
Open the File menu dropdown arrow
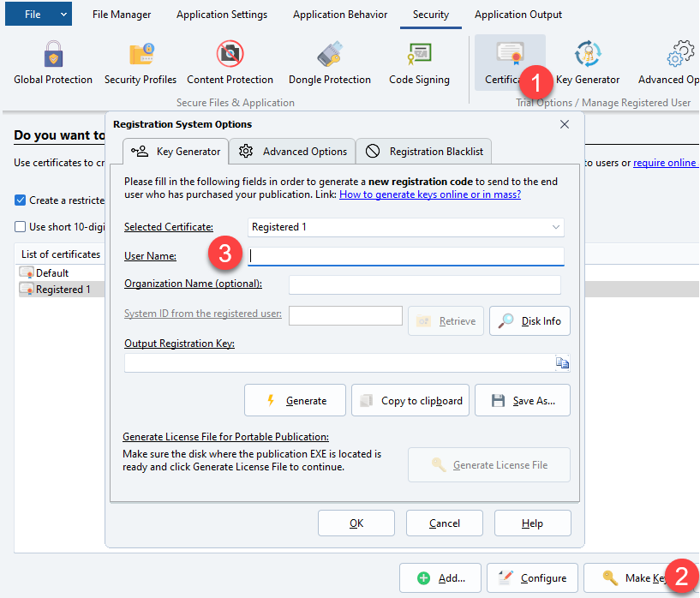coord(63,15)
